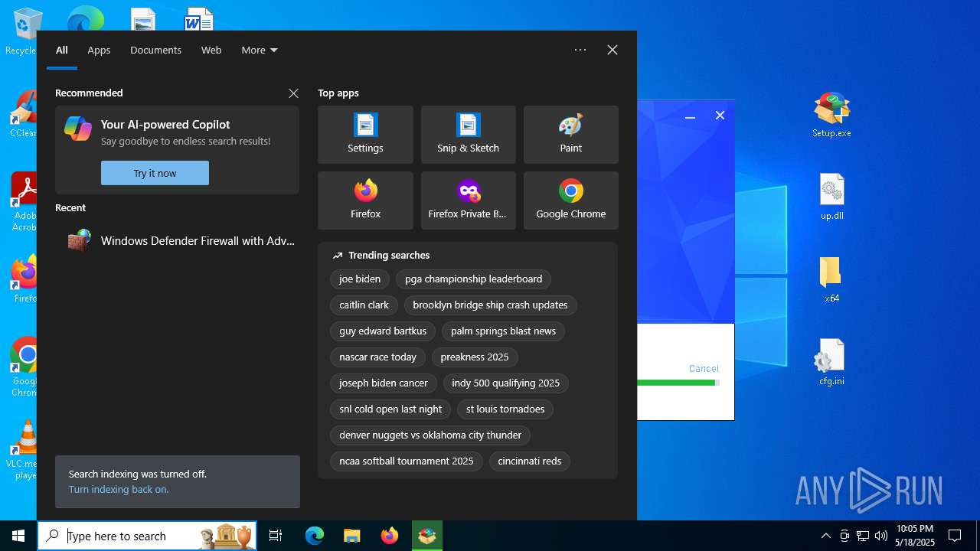Open the search panel options ellipsis
The image size is (980, 551).
[580, 50]
